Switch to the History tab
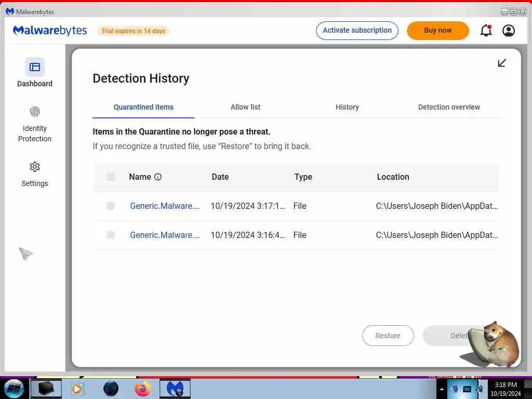The height and width of the screenshot is (399, 532). 347,107
